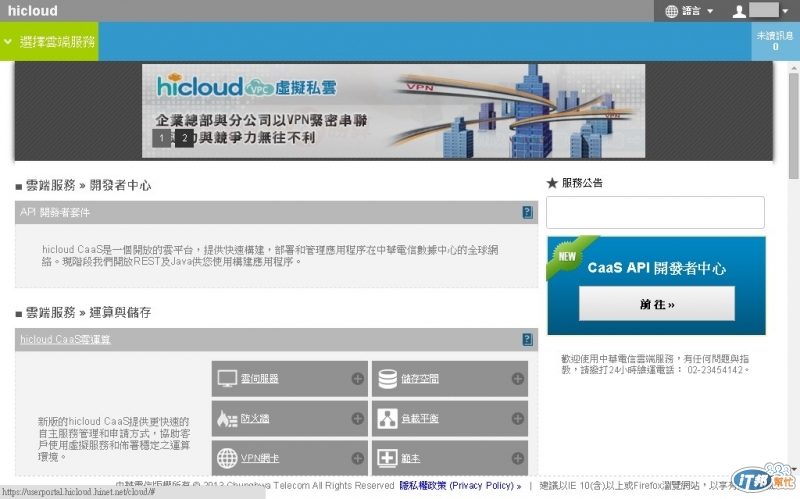The width and height of the screenshot is (800, 499).
Task: Open the 防火牆 link
Action: pyautogui.click(x=255, y=418)
